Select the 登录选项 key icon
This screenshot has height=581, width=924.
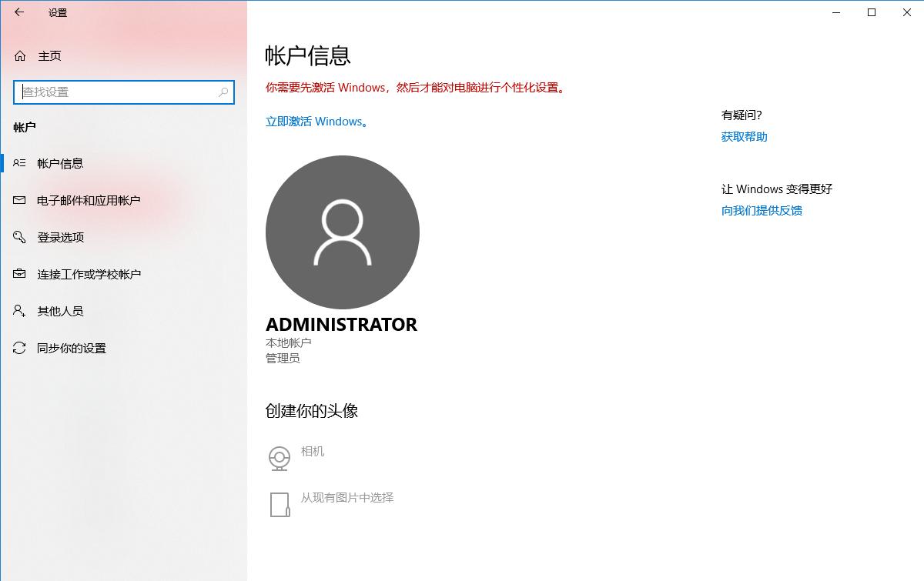tap(19, 237)
